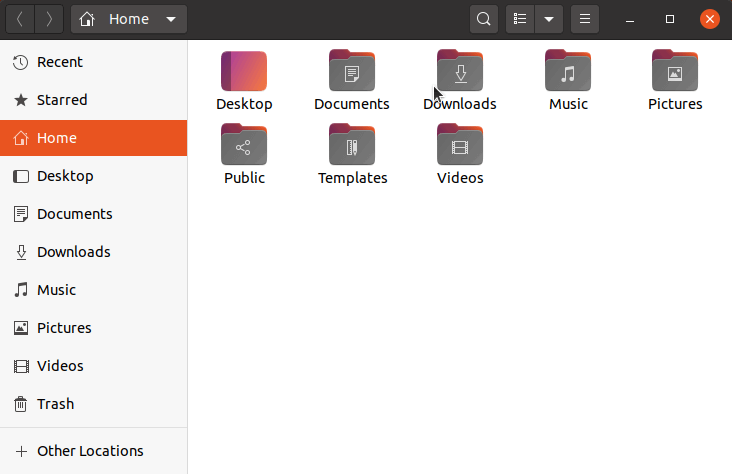Click the search magnifier icon

pyautogui.click(x=484, y=19)
